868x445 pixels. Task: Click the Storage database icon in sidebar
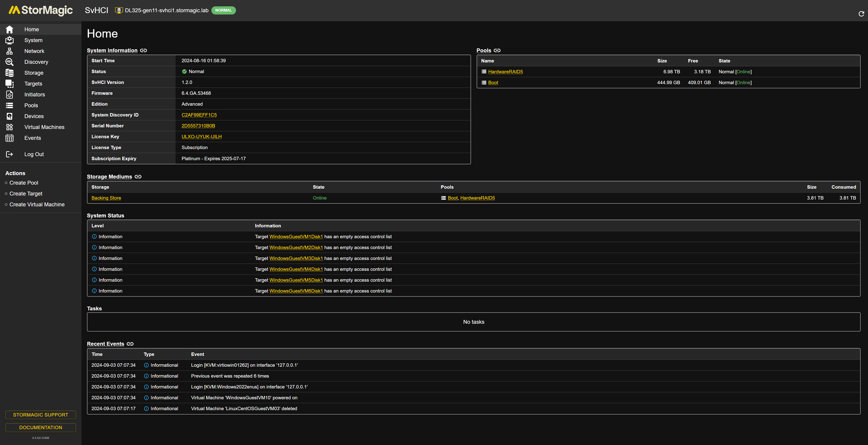pos(10,73)
